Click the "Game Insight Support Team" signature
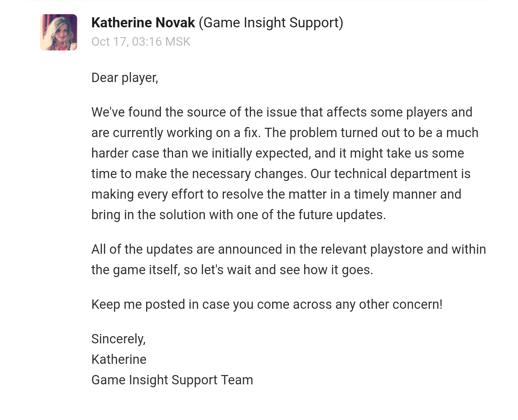518x420 pixels. pyautogui.click(x=172, y=380)
